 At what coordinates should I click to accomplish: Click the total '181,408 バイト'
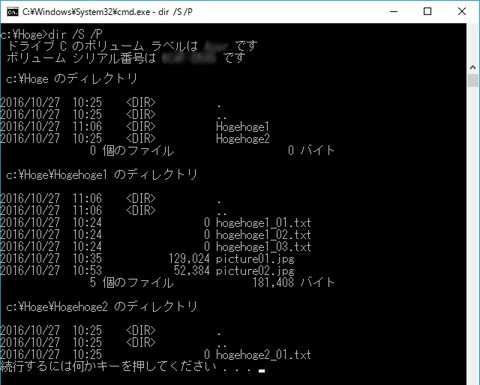(293, 283)
